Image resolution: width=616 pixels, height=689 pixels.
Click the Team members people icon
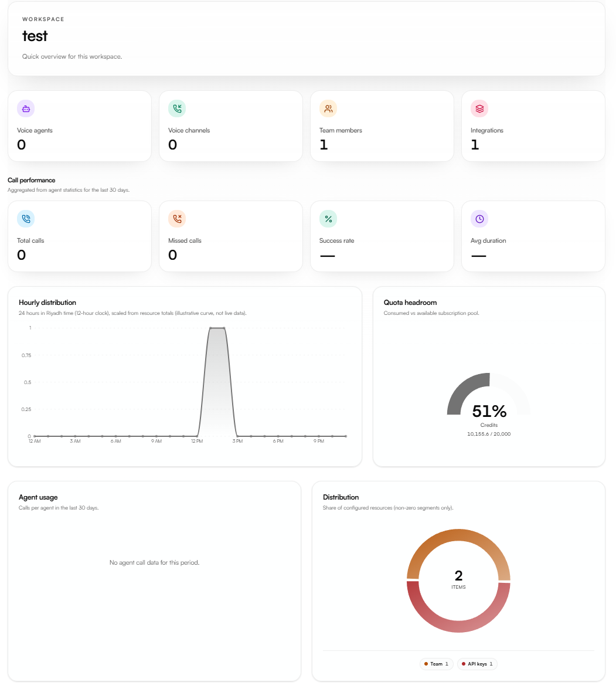[328, 108]
